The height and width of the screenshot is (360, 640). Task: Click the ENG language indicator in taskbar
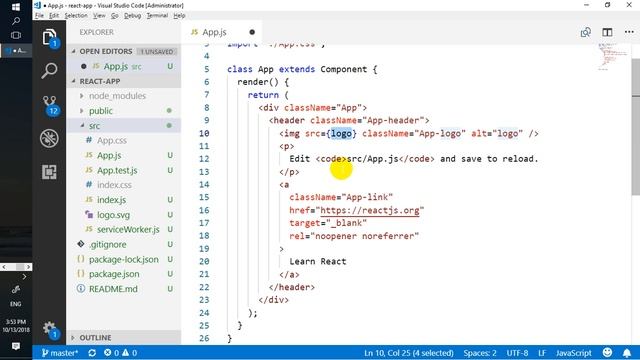16,304
